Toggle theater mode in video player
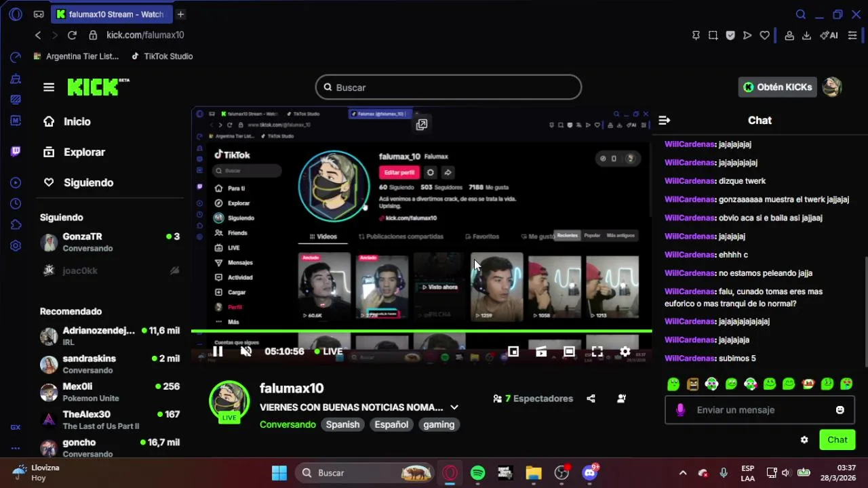This screenshot has height=488, width=868. click(x=569, y=351)
